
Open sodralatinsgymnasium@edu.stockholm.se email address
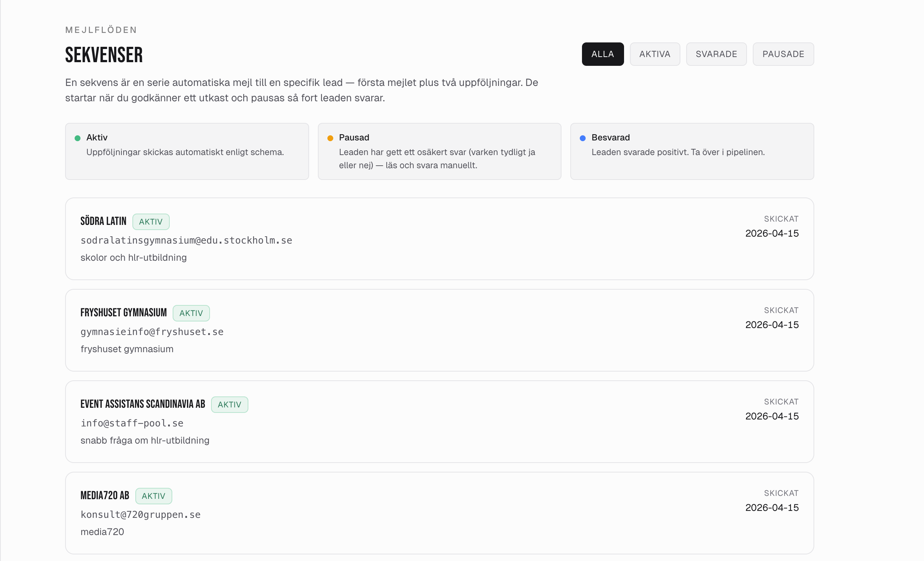(186, 240)
